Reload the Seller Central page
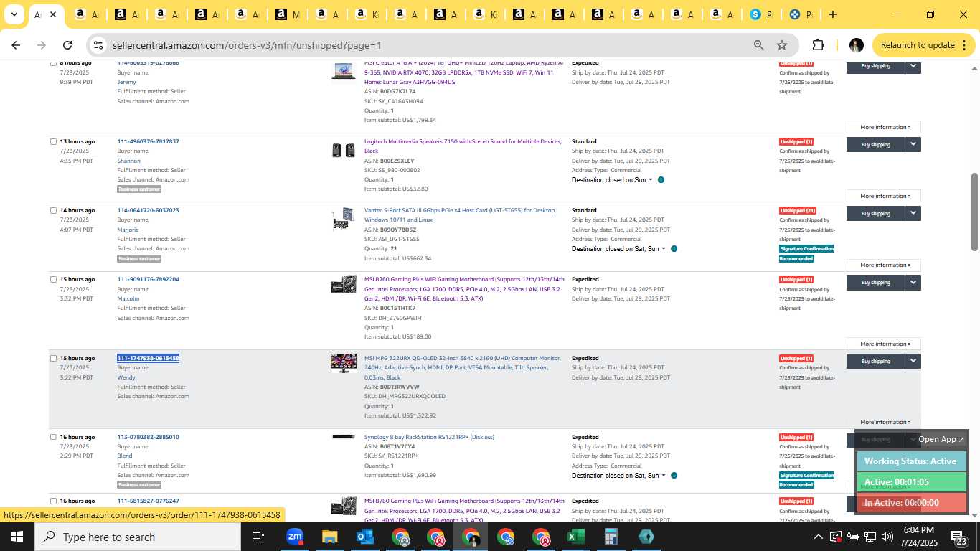The width and height of the screenshot is (980, 551). 67,45
